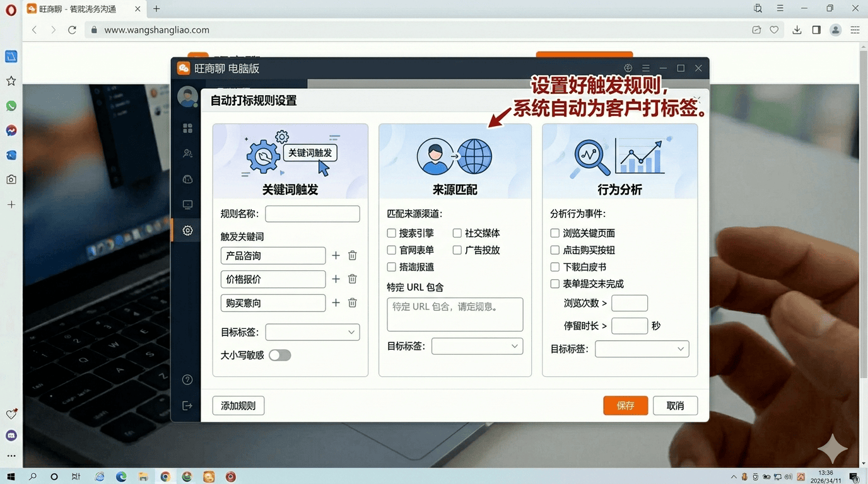Click the help question-mark icon
This screenshot has height=484, width=868.
[x=187, y=379]
